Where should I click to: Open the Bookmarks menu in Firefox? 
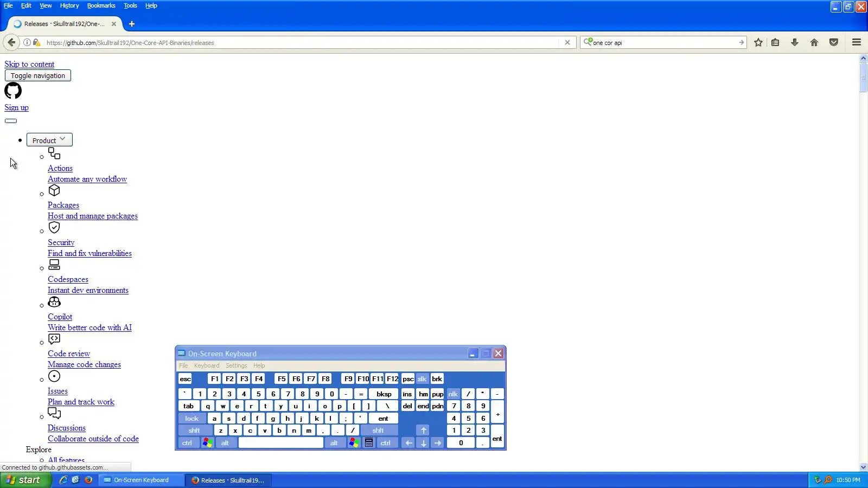(101, 5)
